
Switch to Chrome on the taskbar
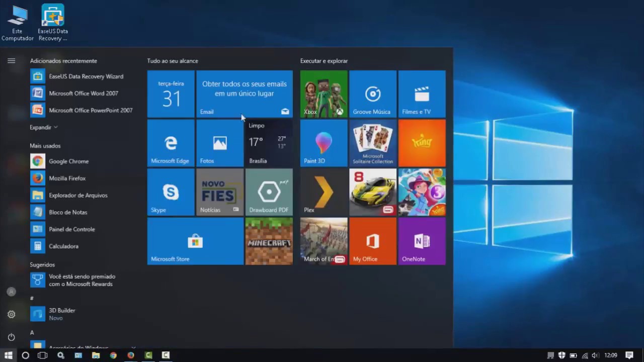[x=113, y=355]
